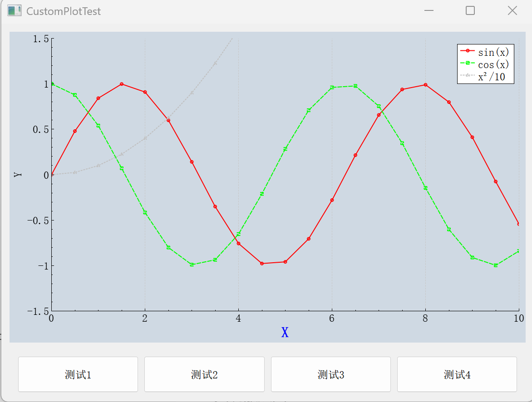Screen dimensions: 532x402
Task: Click the 1.5 tick label on Y axis
Action: point(41,39)
